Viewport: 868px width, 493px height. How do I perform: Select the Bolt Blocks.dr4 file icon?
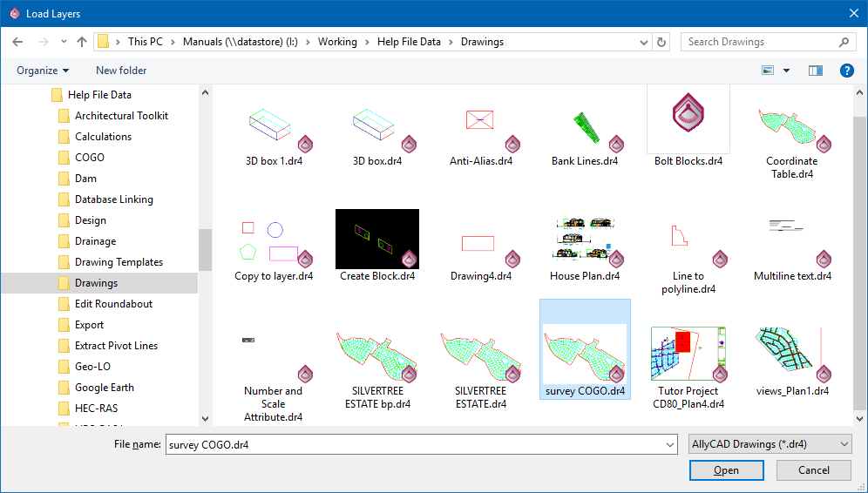[x=688, y=119]
